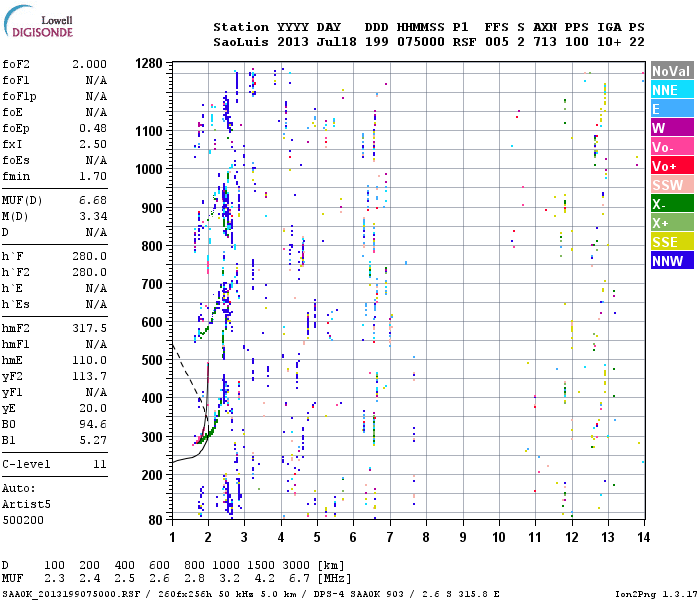Click the foF1 N/A value
700x600 pixels.
pos(96,80)
